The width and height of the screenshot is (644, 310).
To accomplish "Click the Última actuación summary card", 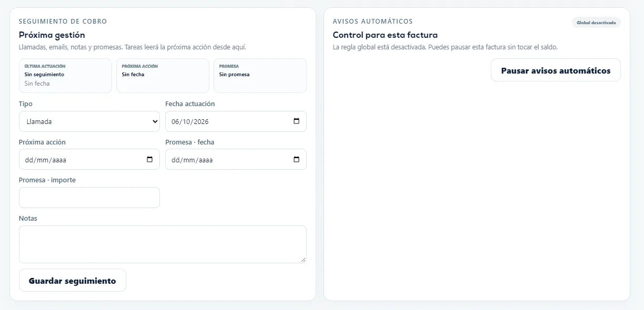I will click(65, 76).
